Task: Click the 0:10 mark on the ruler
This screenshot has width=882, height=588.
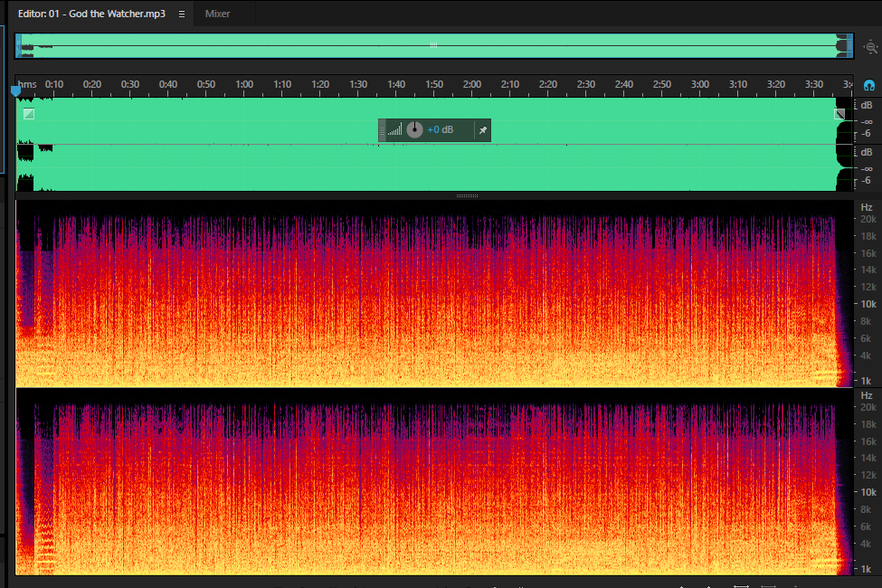Action: pyautogui.click(x=54, y=84)
